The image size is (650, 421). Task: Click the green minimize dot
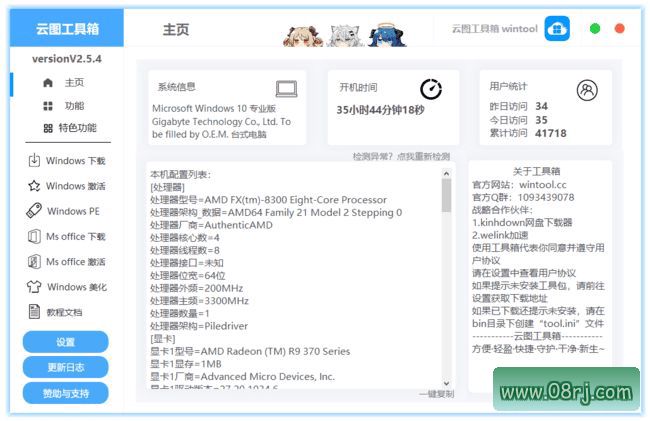click(x=595, y=29)
